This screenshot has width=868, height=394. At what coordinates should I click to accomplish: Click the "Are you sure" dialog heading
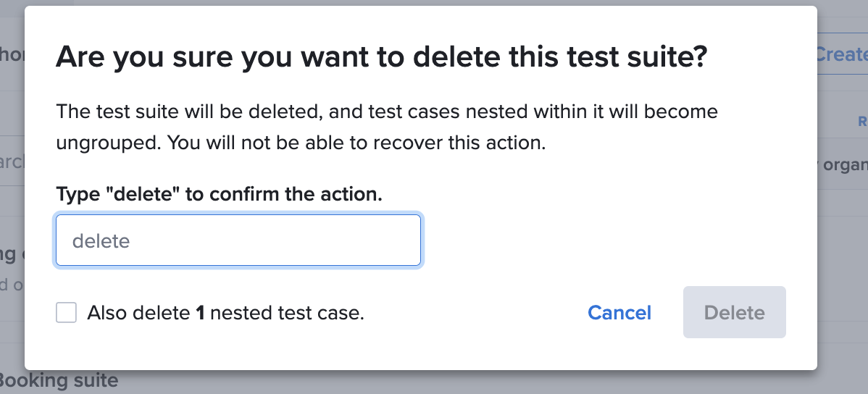(381, 56)
